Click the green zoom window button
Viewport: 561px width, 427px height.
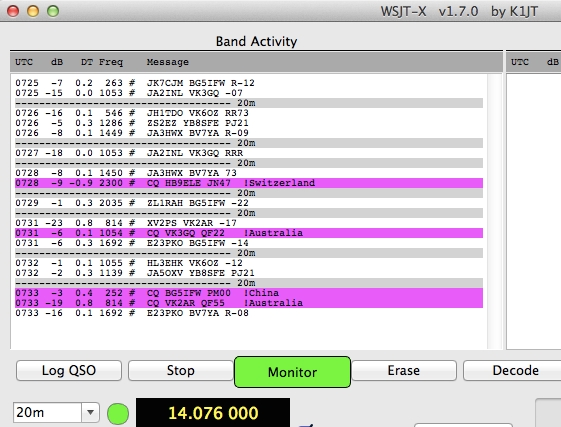tap(53, 11)
